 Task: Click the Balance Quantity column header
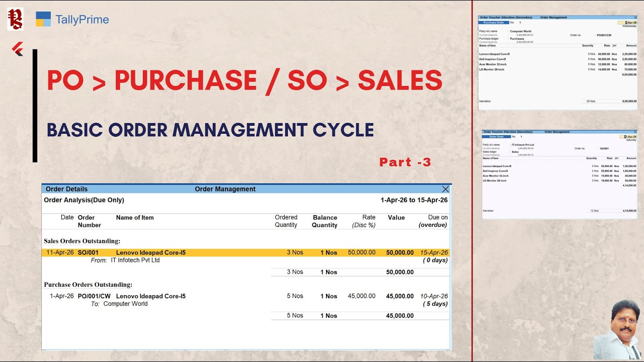325,221
